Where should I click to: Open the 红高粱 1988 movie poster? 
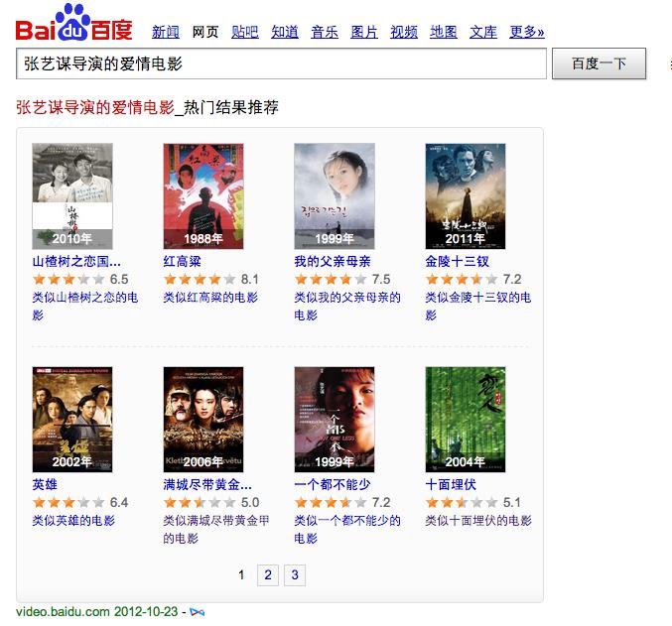click(x=203, y=195)
